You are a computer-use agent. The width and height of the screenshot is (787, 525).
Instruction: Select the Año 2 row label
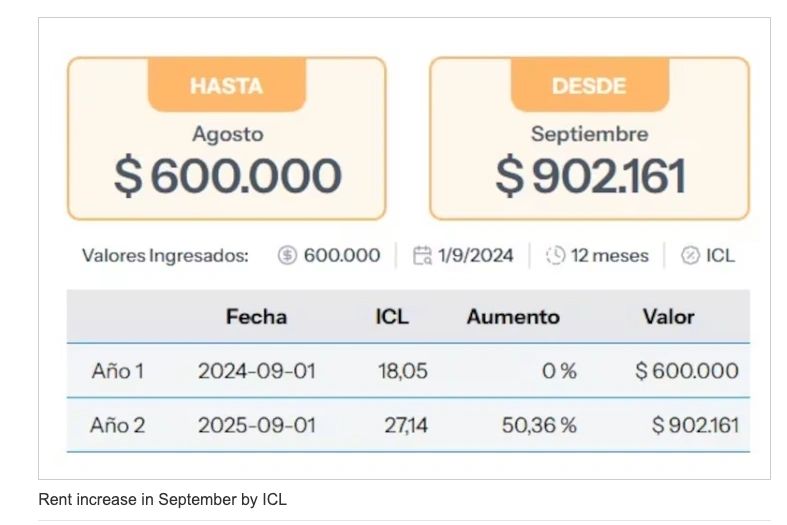117,425
